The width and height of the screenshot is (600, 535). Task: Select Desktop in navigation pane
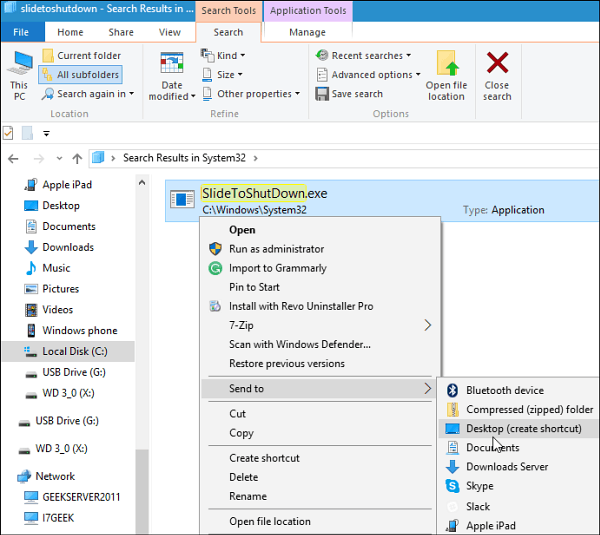pyautogui.click(x=61, y=206)
